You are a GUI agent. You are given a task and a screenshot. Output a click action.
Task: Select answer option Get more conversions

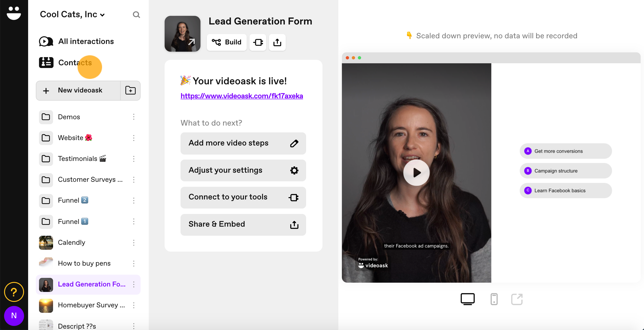(x=566, y=151)
